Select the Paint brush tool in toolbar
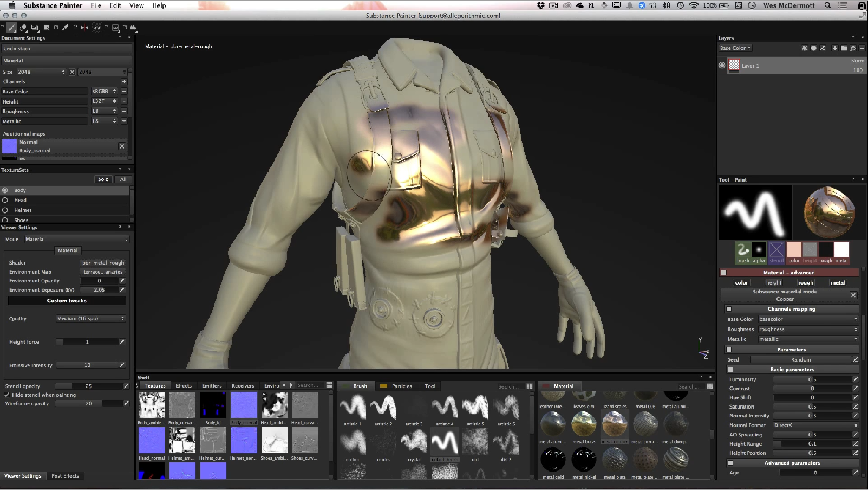 pyautogui.click(x=11, y=28)
